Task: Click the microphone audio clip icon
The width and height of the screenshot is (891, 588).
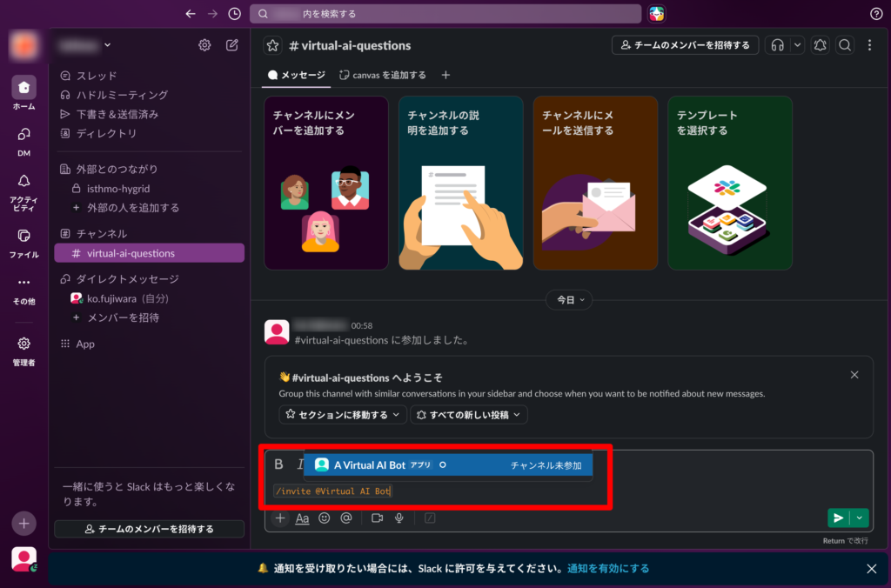Action: (x=399, y=518)
